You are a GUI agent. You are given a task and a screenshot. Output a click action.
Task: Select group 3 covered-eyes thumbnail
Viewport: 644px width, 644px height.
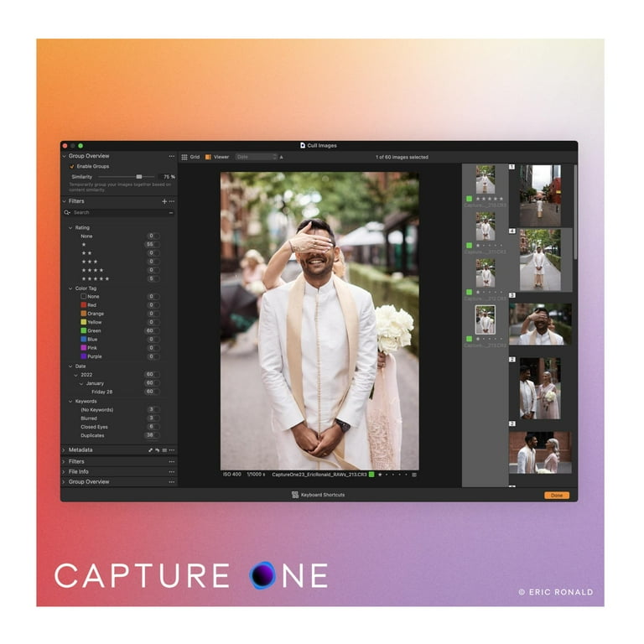point(540,324)
